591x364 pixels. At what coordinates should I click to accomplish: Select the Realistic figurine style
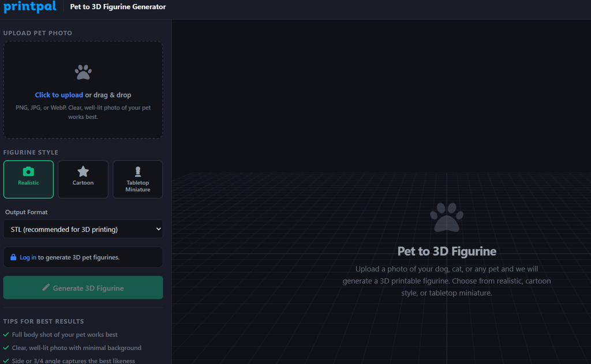tap(28, 179)
